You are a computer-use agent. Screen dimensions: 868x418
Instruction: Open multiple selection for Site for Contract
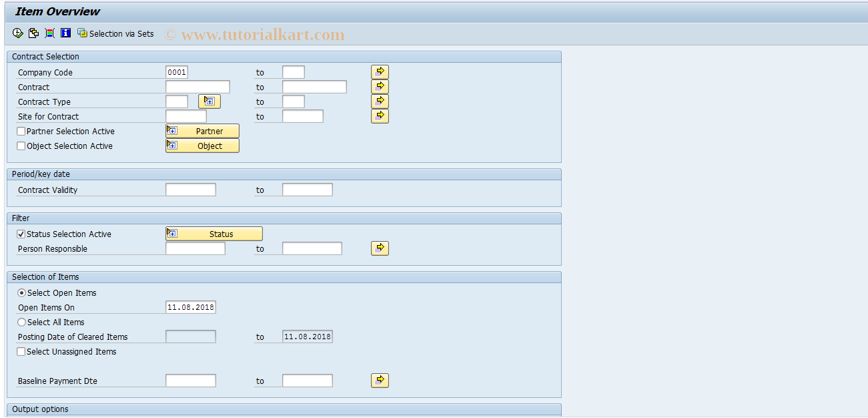[380, 116]
